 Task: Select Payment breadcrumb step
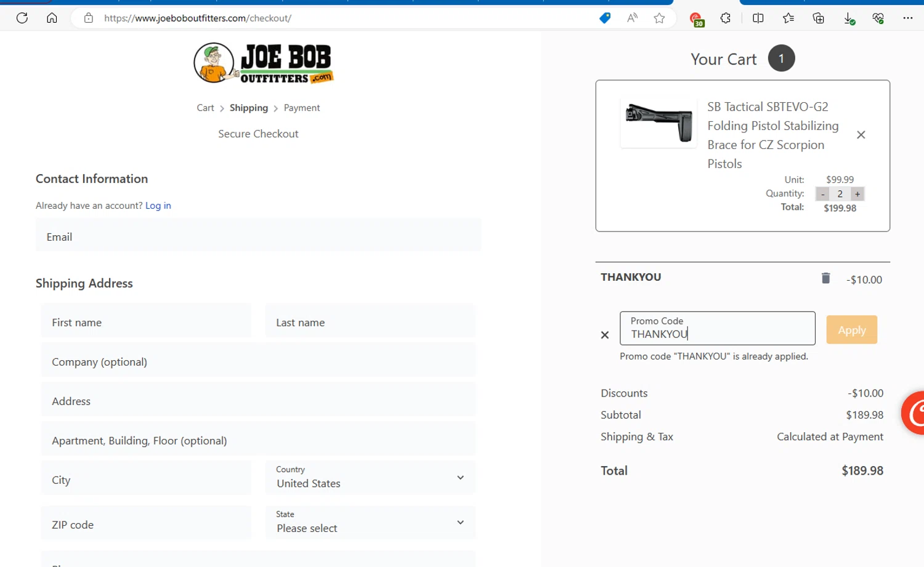302,108
